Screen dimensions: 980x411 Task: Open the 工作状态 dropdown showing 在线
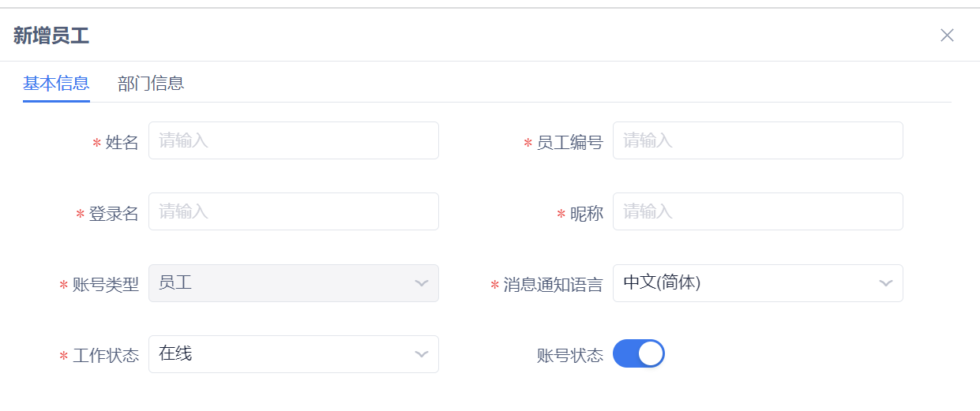[284, 354]
